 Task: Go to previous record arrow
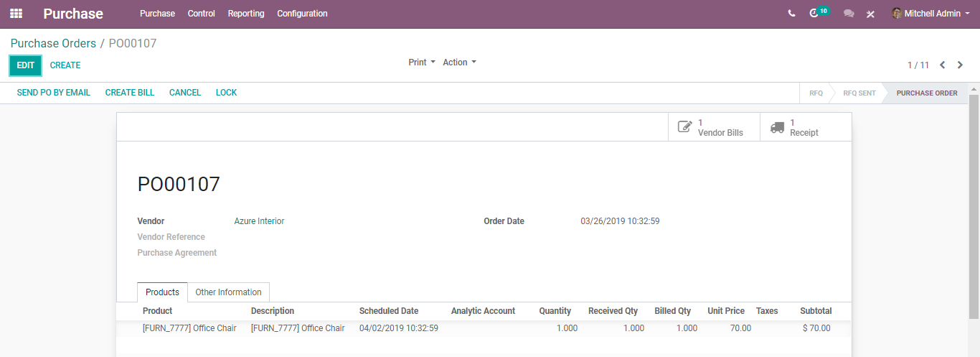coord(943,65)
